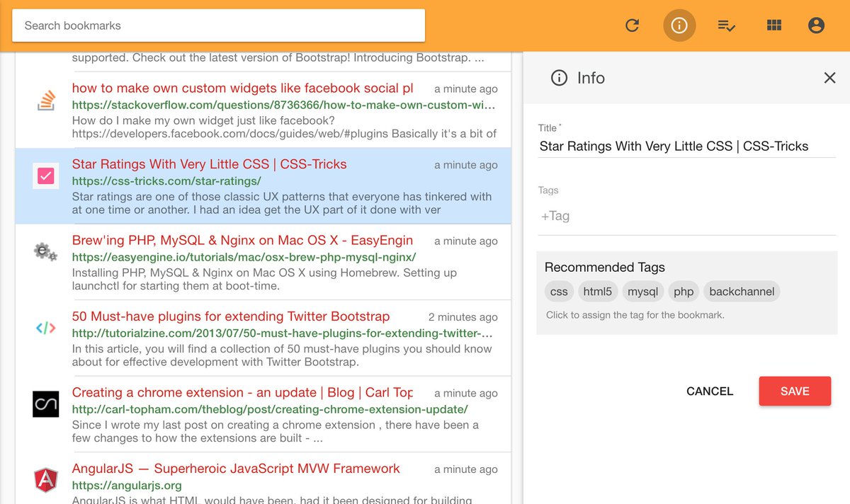Open the css-tricks.com/star-ratings URL
The height and width of the screenshot is (504, 850).
[166, 181]
